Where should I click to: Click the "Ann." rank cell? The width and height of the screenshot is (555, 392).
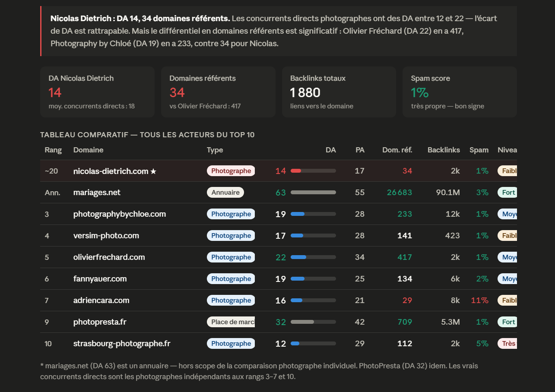pos(52,193)
